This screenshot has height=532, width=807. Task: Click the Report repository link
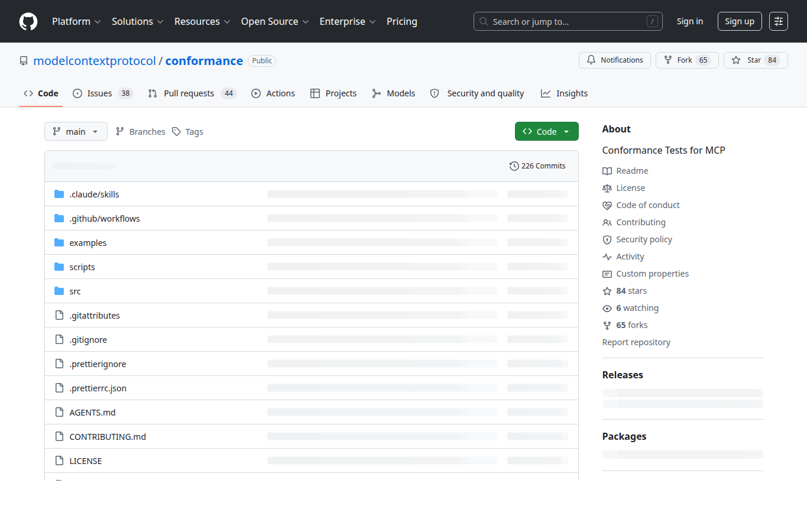[x=636, y=342]
